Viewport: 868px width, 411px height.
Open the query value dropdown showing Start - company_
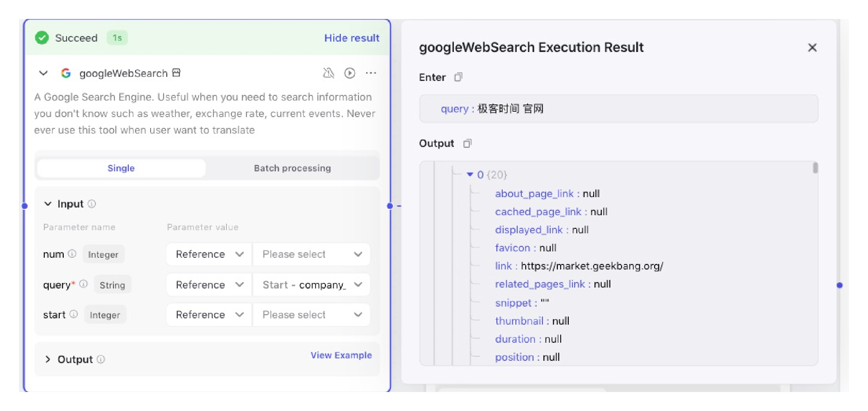pyautogui.click(x=311, y=285)
